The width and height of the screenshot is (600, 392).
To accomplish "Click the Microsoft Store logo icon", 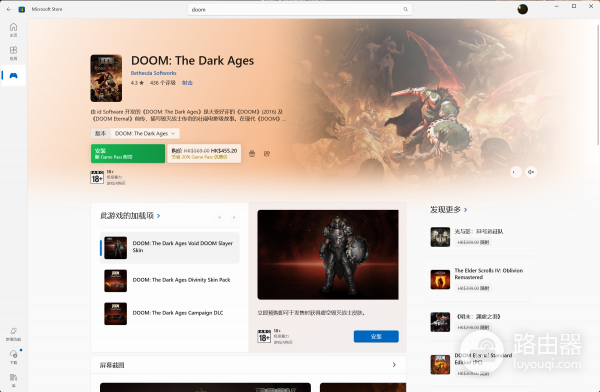I will pyautogui.click(x=22, y=9).
